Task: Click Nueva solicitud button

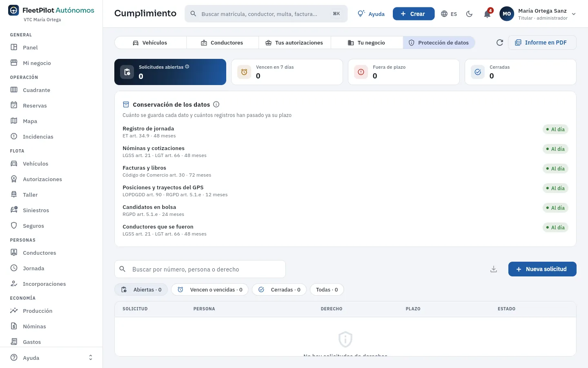Action: tap(542, 269)
